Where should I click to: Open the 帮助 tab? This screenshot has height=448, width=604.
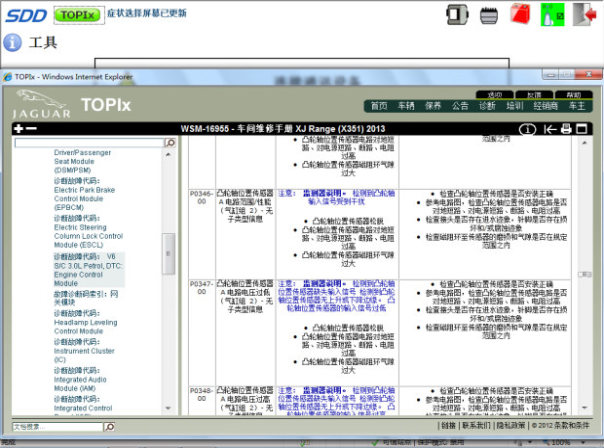[x=573, y=95]
